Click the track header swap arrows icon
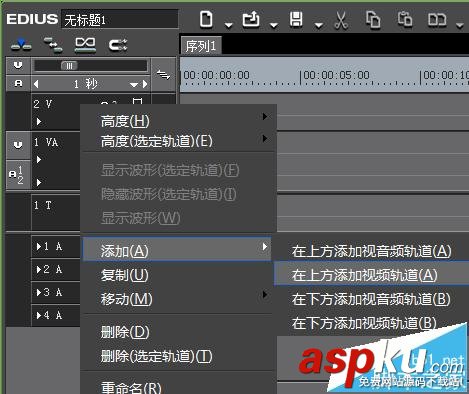 pyautogui.click(x=163, y=75)
